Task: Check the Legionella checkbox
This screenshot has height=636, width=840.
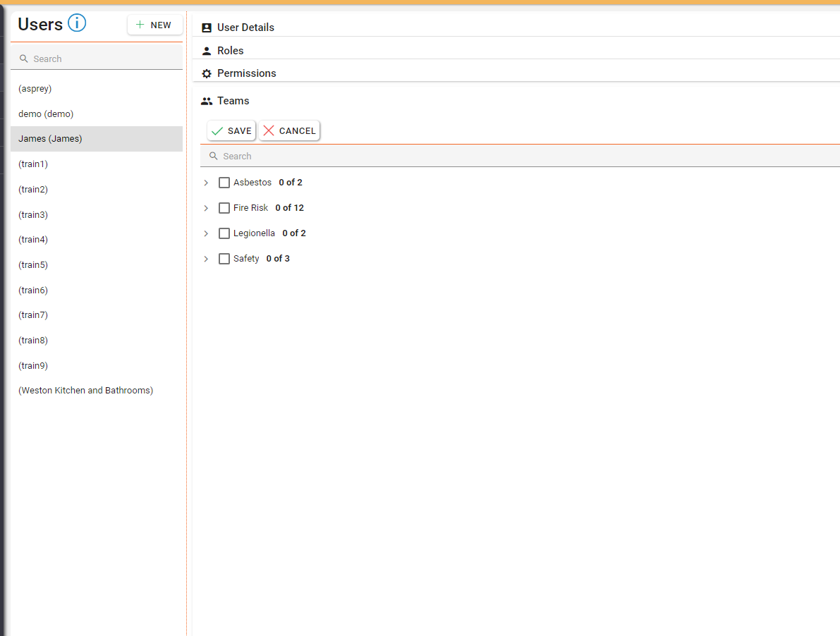Action: click(x=224, y=233)
